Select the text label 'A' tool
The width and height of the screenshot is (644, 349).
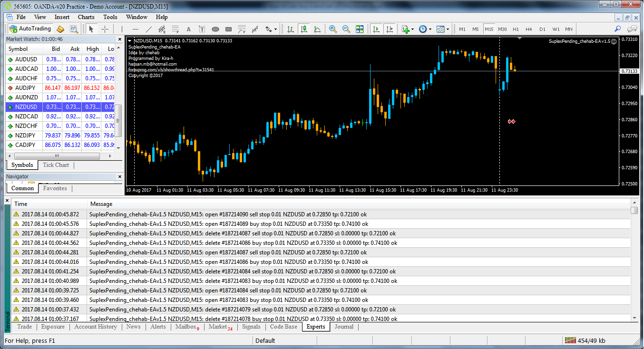[188, 29]
